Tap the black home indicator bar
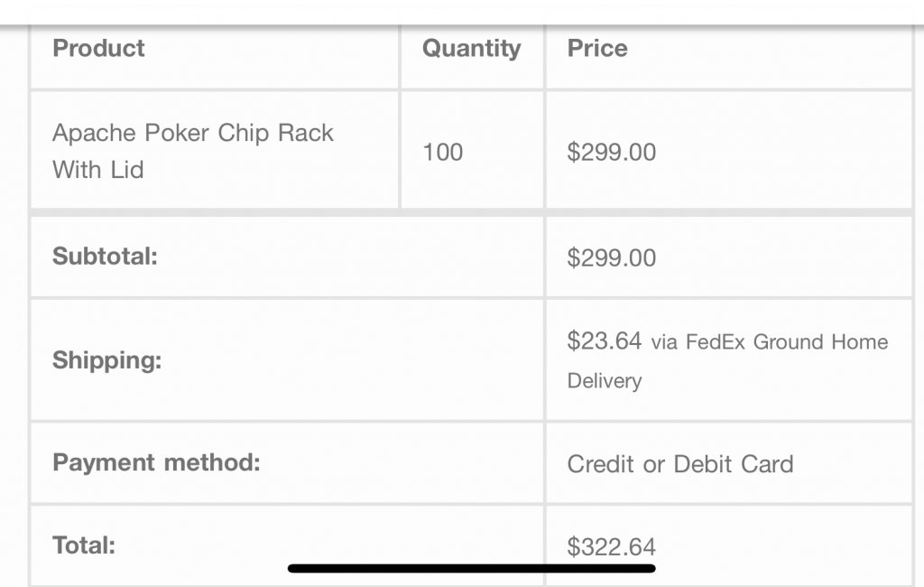 pos(471,569)
